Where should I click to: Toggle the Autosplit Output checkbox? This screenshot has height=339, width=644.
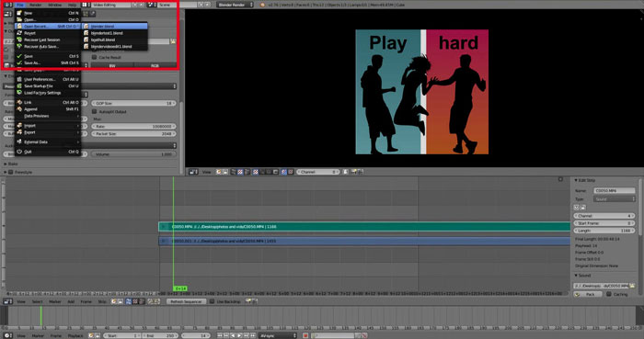[x=94, y=111]
